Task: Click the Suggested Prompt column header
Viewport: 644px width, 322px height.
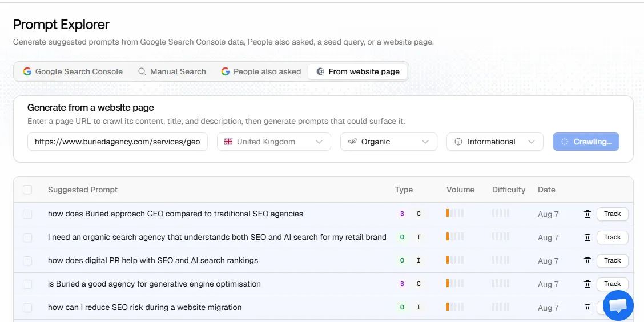Action: (x=83, y=190)
